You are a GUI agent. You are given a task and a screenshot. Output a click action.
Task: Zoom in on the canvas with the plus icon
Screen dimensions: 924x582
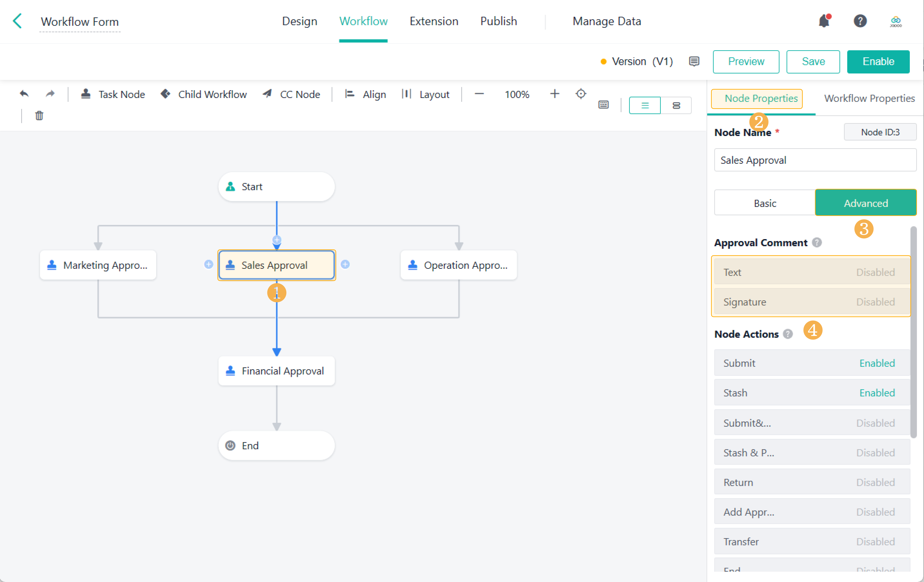(554, 94)
